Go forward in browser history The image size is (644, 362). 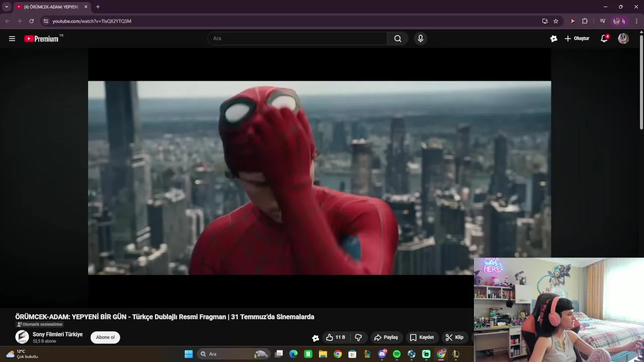point(19,21)
